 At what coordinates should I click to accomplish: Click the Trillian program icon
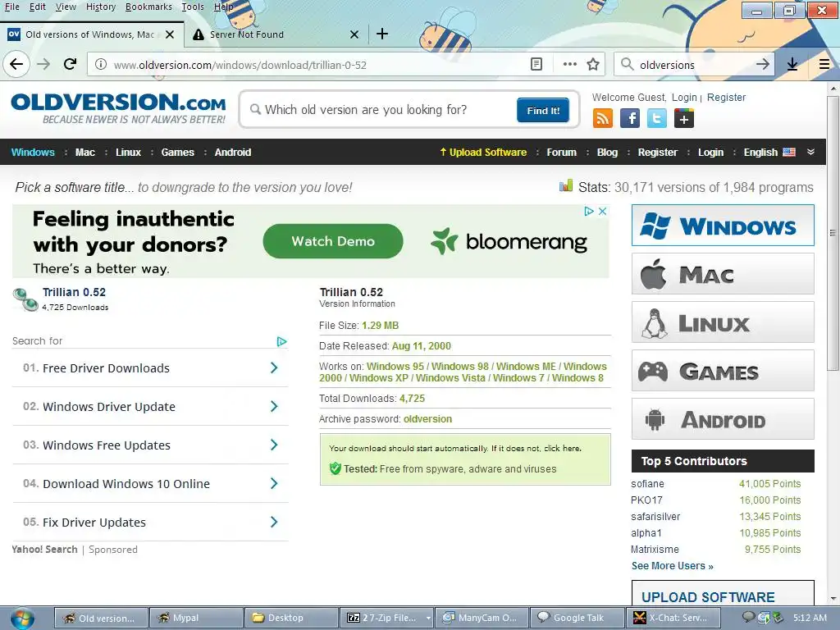click(25, 299)
